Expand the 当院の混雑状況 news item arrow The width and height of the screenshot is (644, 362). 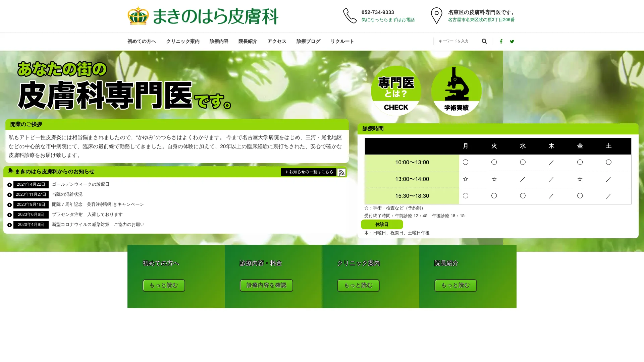[x=9, y=194]
